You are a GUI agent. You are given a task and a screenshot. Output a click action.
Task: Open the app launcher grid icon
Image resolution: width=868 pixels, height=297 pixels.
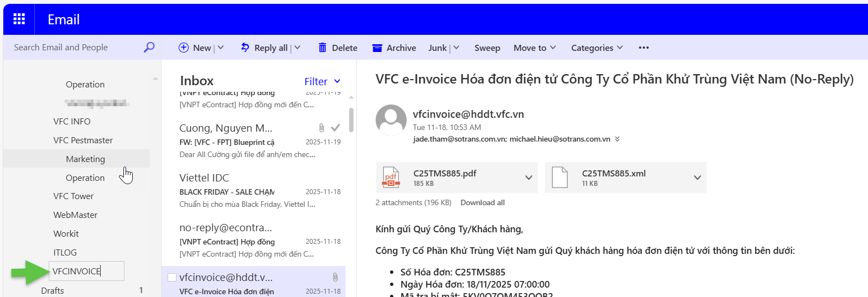click(19, 19)
